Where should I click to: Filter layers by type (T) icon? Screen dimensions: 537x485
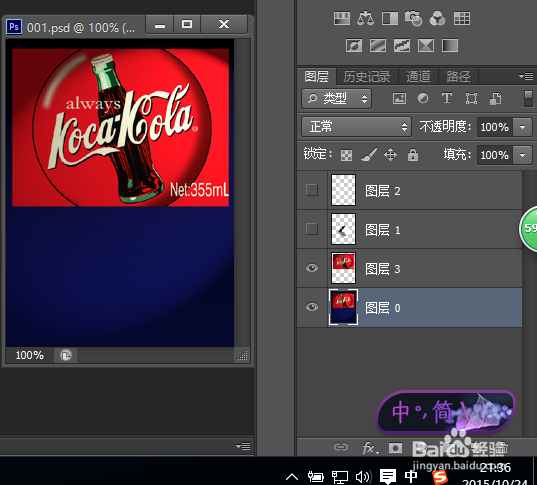pyautogui.click(x=447, y=99)
